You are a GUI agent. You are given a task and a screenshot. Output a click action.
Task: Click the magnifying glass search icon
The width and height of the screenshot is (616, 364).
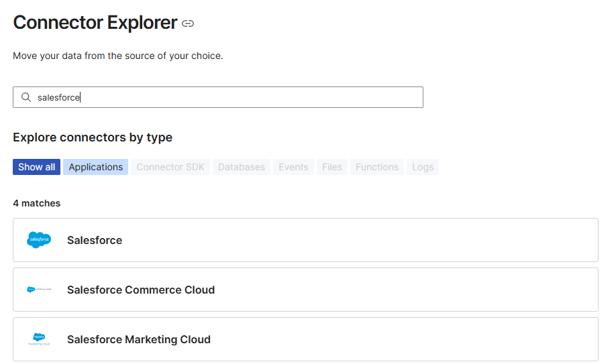pyautogui.click(x=26, y=97)
